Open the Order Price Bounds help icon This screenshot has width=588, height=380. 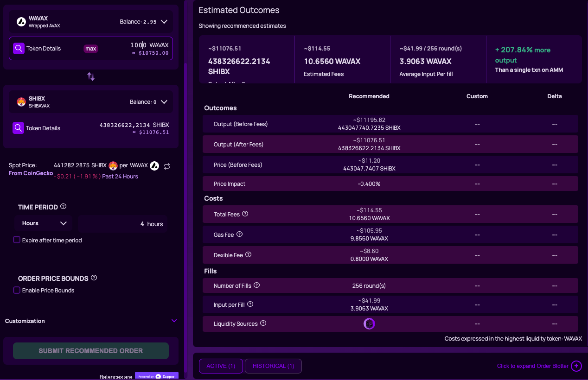(x=94, y=278)
